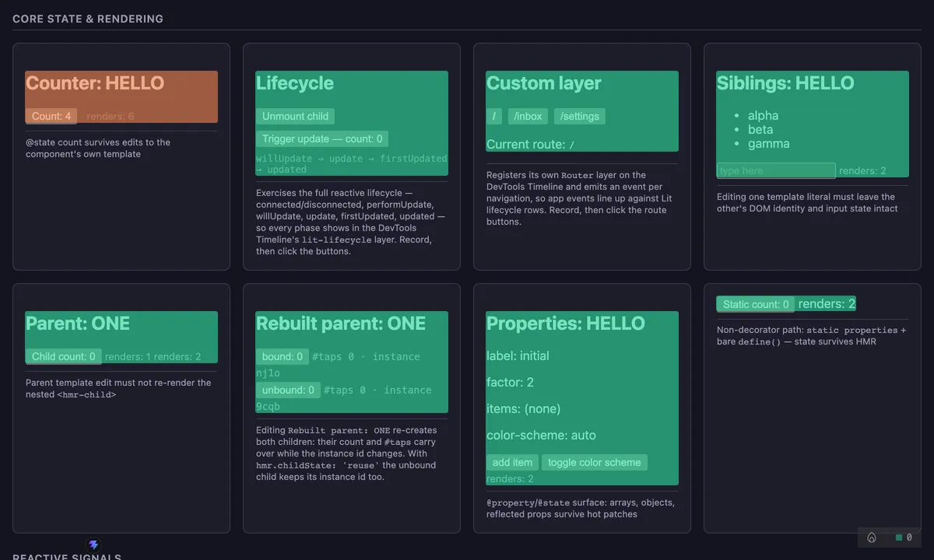
Task: Increment the Count: 4 button
Action: [x=51, y=116]
